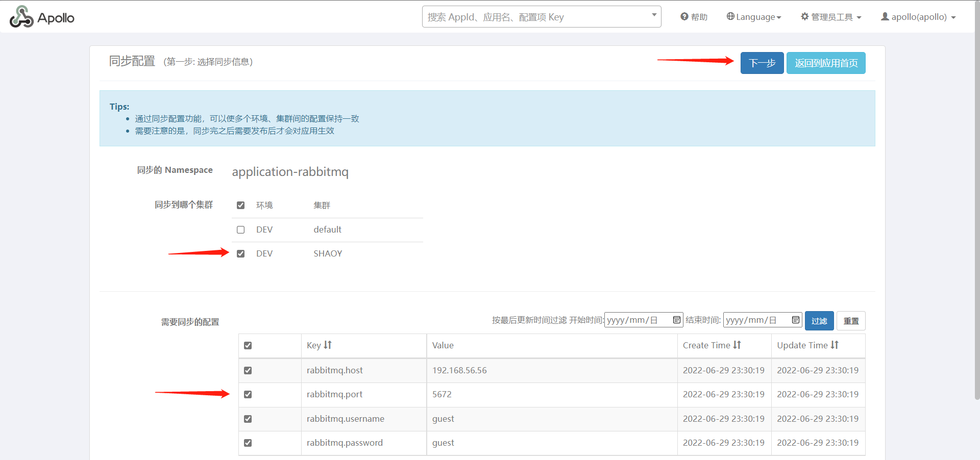Deselect the rabbitmq.password config checkbox

248,443
